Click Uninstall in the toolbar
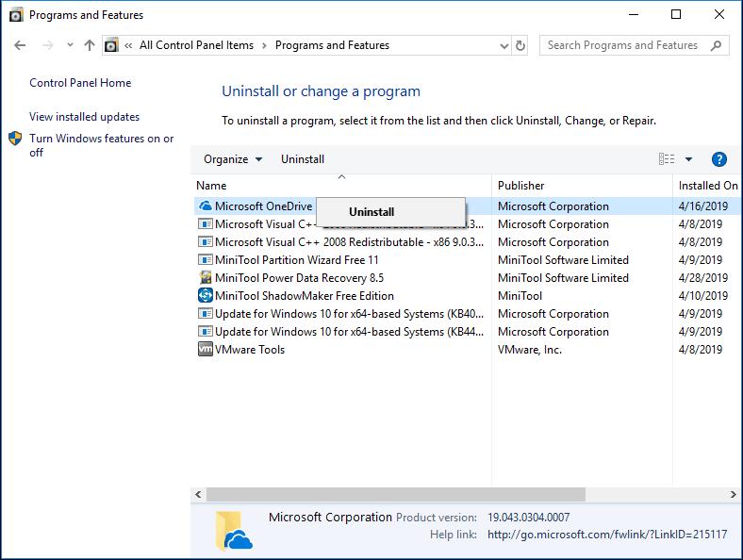The height and width of the screenshot is (560, 743). pos(303,159)
